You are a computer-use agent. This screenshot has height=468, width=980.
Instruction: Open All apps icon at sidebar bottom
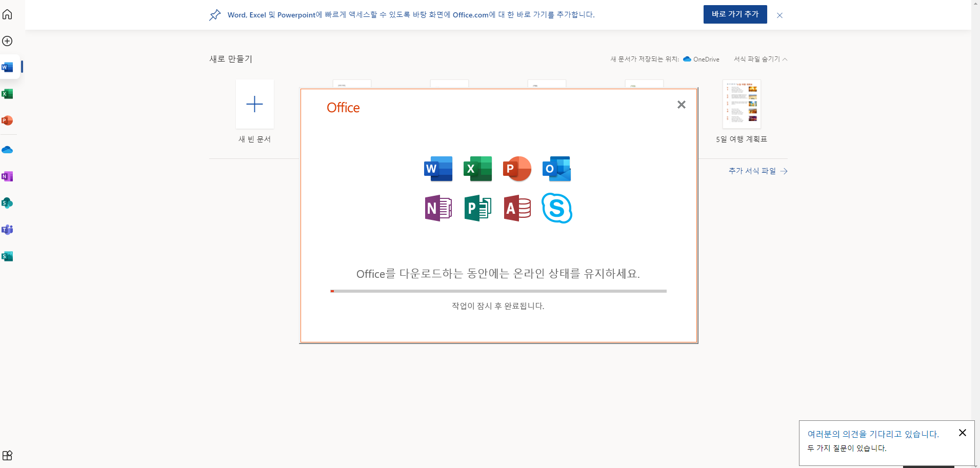tap(7, 455)
